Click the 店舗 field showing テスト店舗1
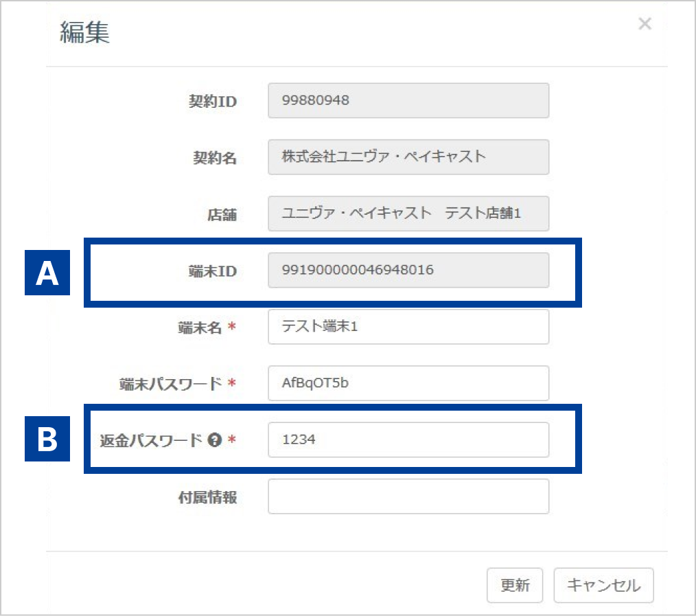696x616 pixels. 408,214
